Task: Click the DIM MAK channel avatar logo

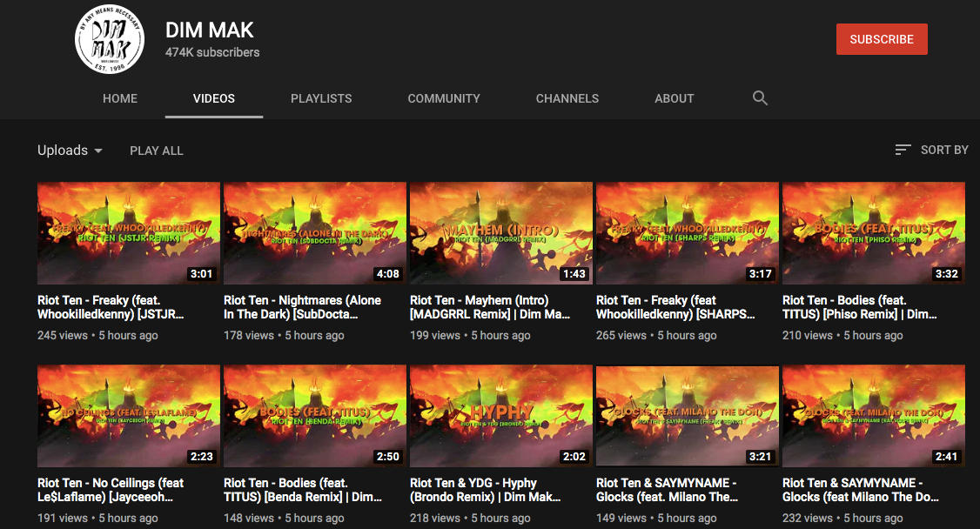Action: tap(110, 39)
